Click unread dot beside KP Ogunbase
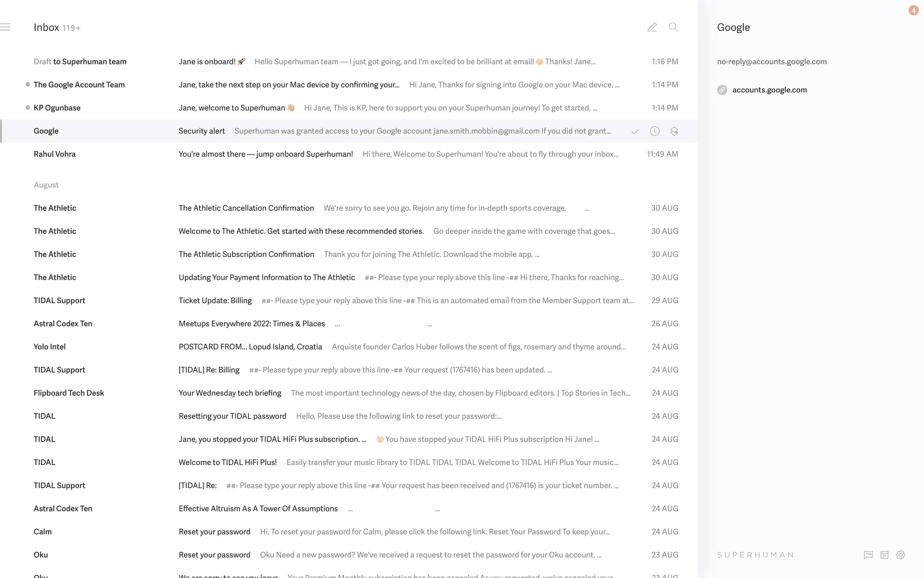Viewport: 924px width, 578px height. [28, 108]
